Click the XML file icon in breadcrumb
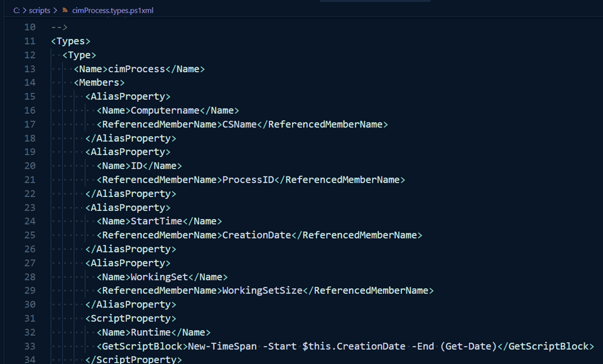This screenshot has height=364, width=603. tap(65, 11)
